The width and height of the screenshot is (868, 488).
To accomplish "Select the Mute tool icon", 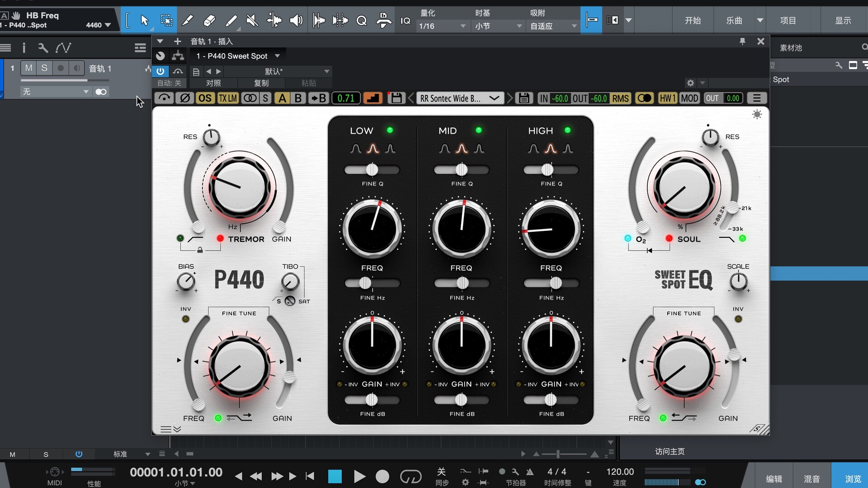I will click(x=252, y=20).
